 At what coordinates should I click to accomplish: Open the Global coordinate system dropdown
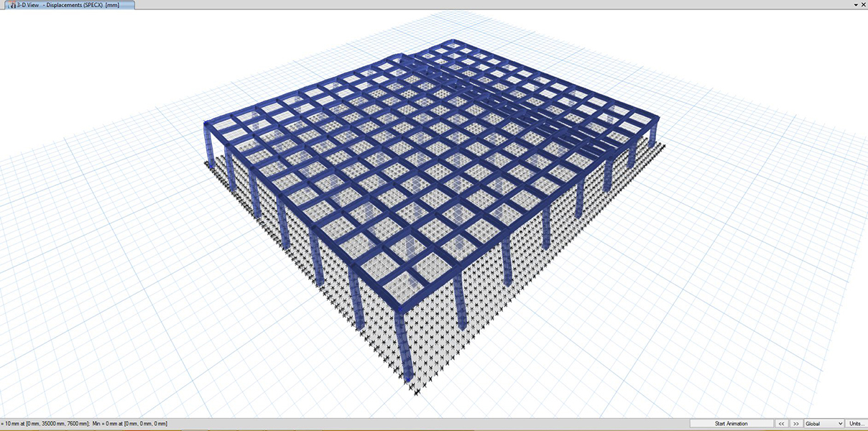(x=823, y=424)
